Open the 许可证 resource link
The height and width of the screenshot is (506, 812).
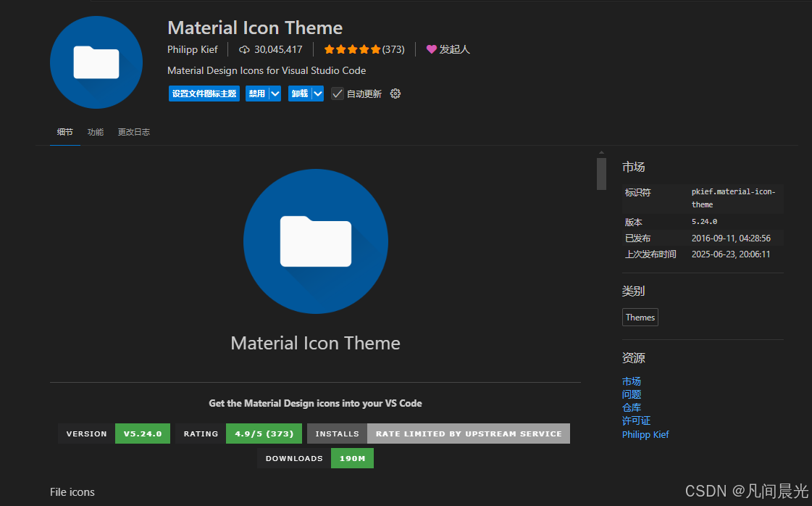click(636, 420)
